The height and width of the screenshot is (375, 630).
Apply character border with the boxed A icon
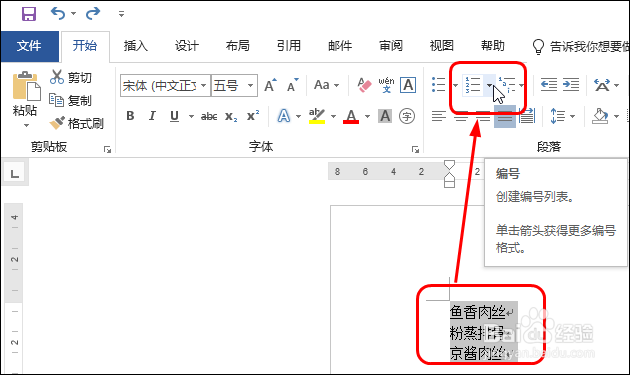coord(408,85)
